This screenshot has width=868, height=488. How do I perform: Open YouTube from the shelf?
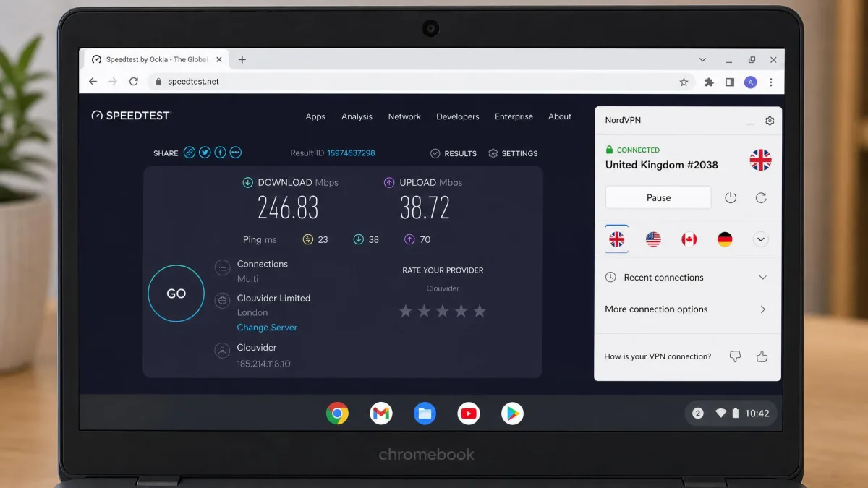tap(469, 414)
